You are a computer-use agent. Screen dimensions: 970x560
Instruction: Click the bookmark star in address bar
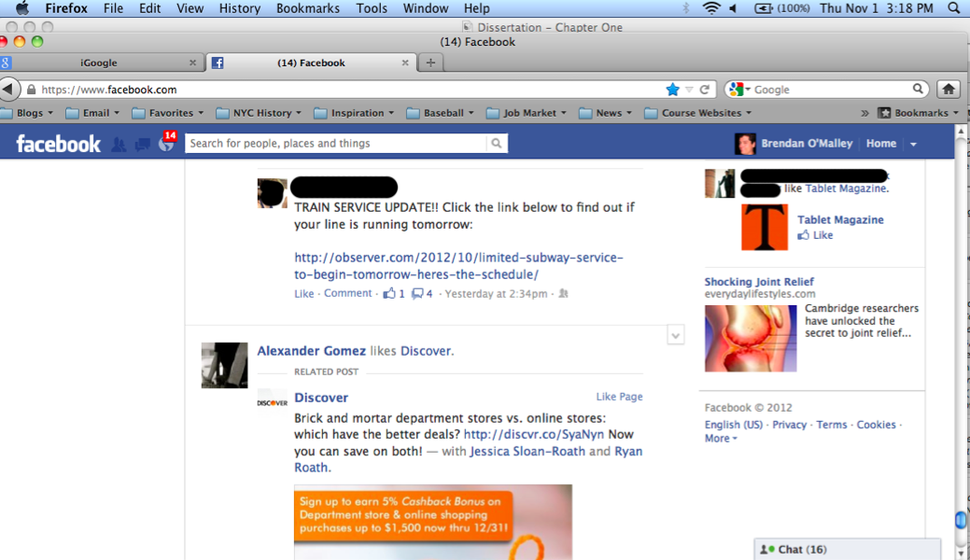672,90
